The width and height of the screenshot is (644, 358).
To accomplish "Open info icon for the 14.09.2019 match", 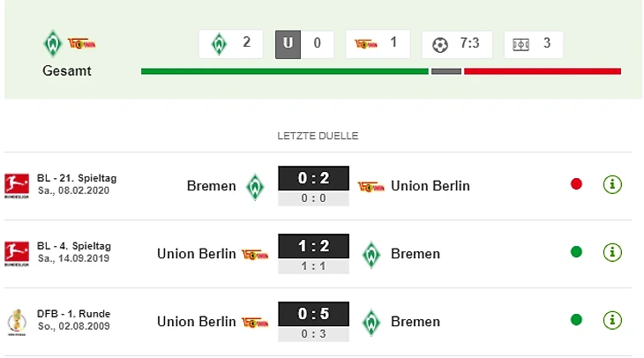I will 612,252.
